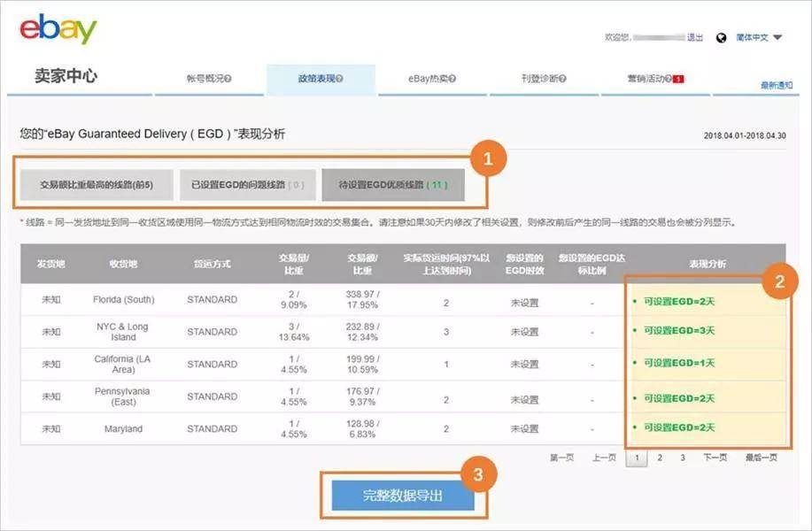Click the help icon beside 政策表现
812x531 pixels.
point(340,79)
